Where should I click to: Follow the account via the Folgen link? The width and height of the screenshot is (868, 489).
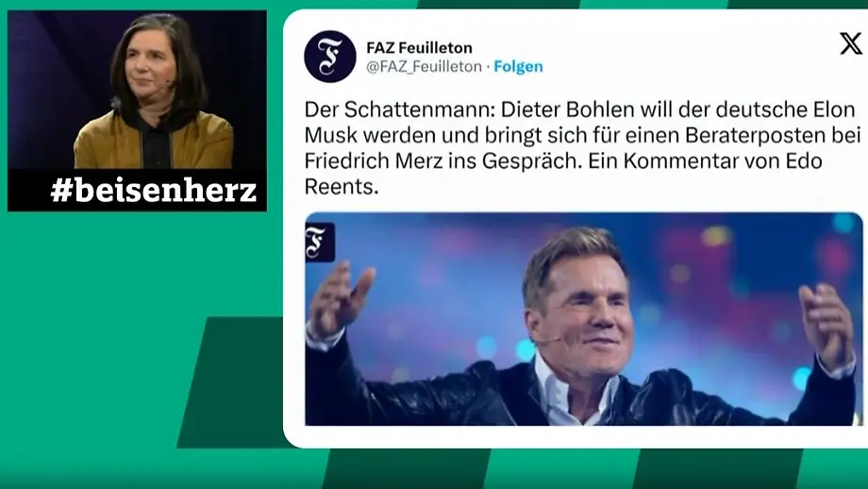[x=518, y=66]
